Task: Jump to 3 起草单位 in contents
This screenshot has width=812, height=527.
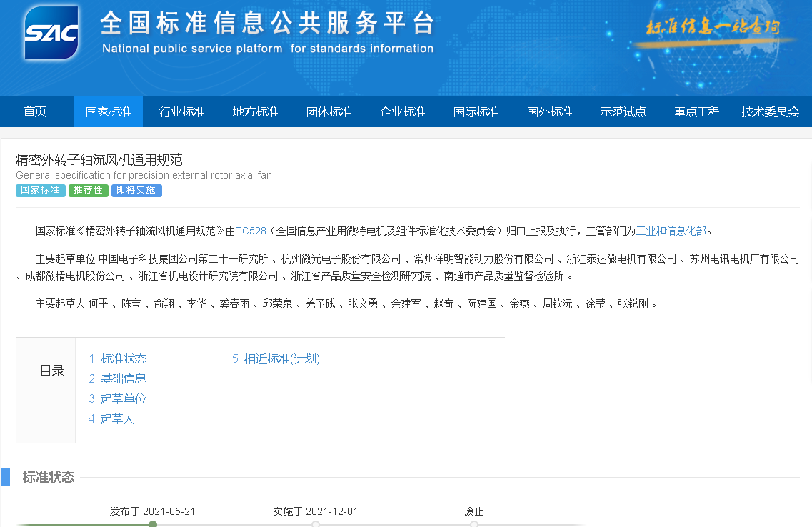Action: click(118, 398)
